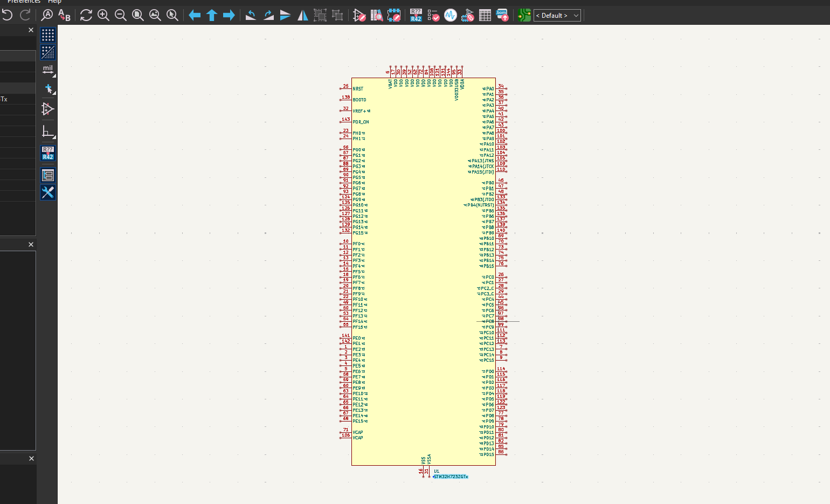Viewport: 830px width, 504px height.
Task: Open the Preferences menu
Action: (x=24, y=2)
